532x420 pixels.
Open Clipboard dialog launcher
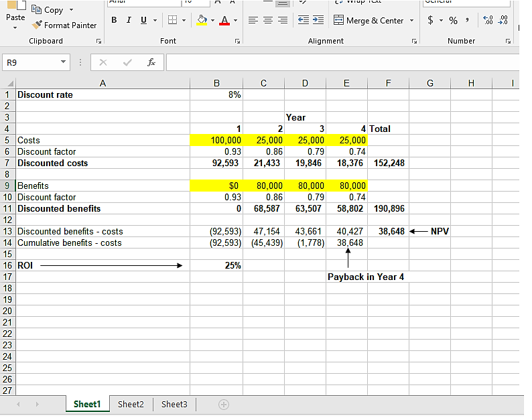coord(98,41)
